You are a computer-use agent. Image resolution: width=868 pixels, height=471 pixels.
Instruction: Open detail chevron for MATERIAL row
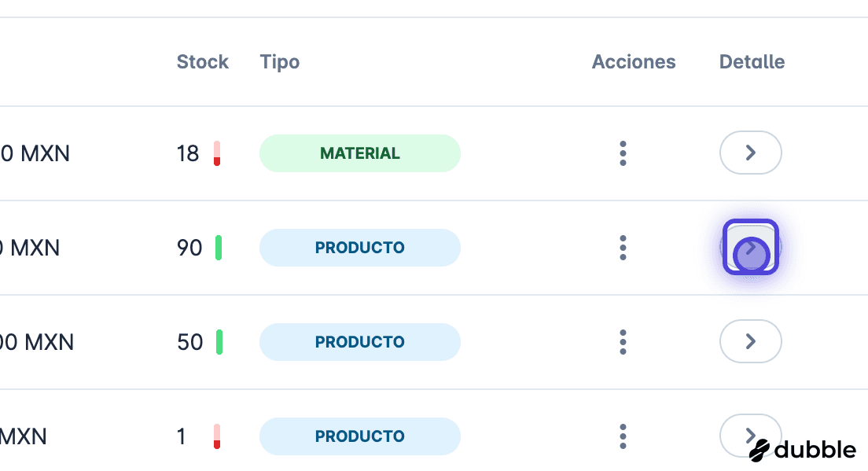751,153
